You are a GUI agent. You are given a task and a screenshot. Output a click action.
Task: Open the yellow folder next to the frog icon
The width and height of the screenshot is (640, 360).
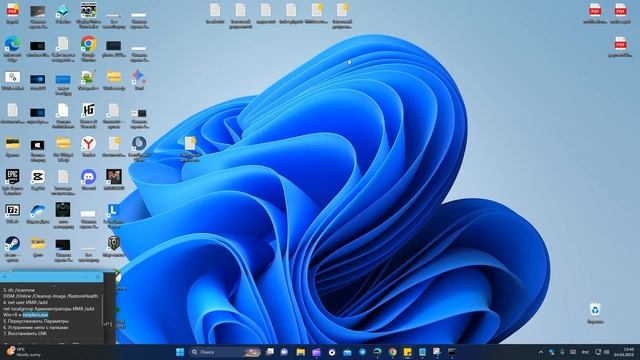point(113,77)
